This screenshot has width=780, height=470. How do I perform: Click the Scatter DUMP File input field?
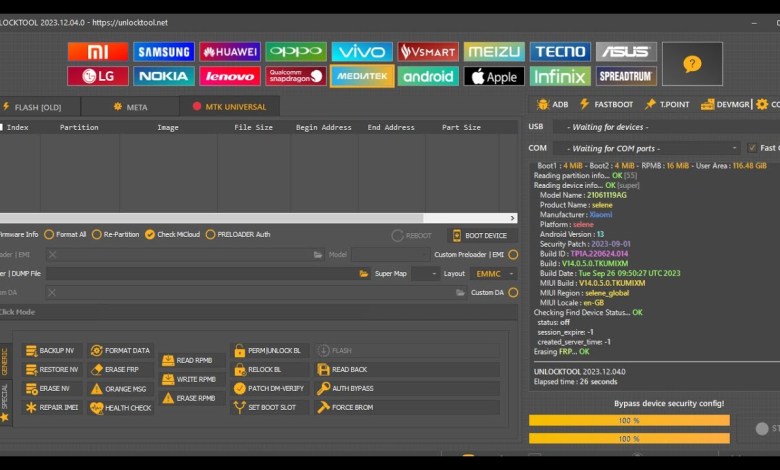coord(208,274)
